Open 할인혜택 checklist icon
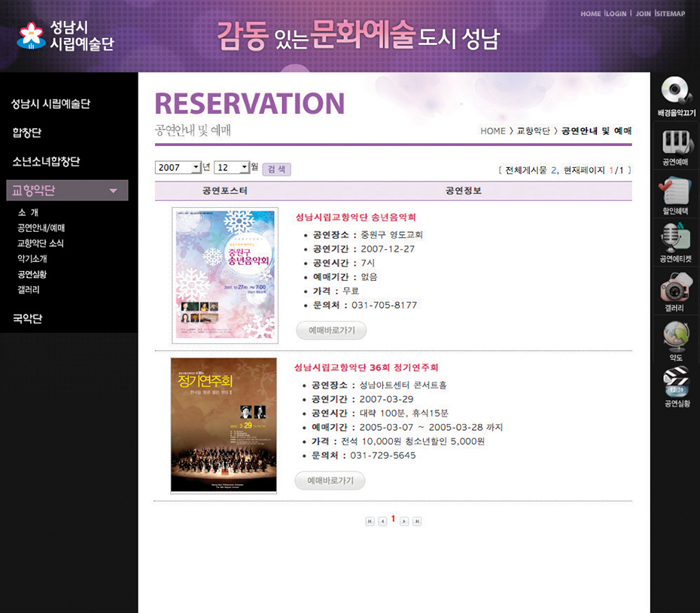 click(676, 191)
